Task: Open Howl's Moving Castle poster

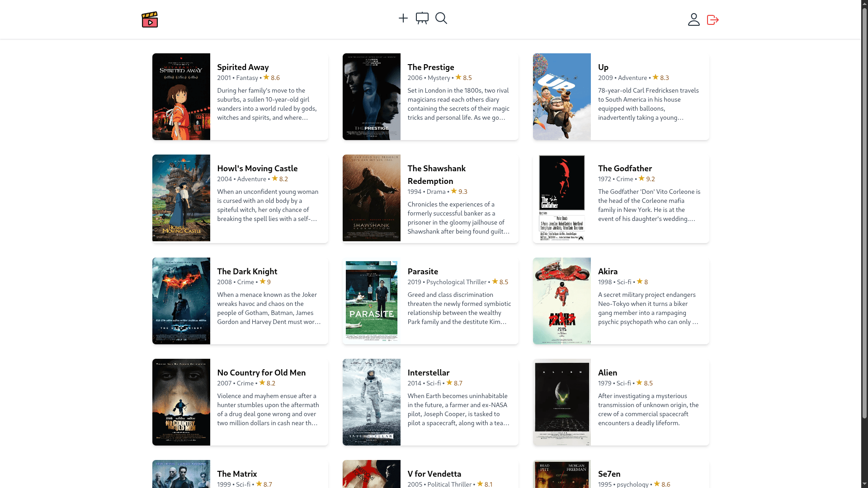Action: point(181,198)
